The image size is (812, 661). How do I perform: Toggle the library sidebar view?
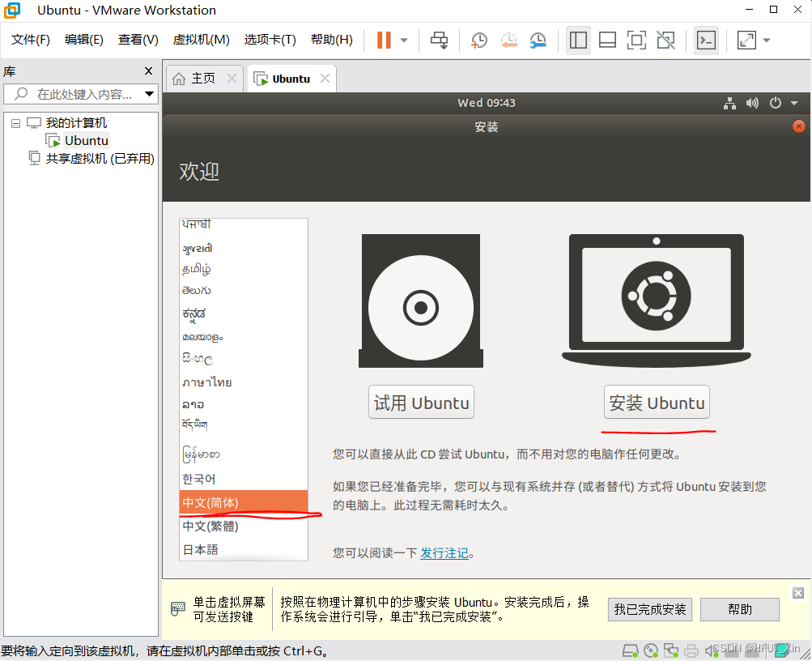pyautogui.click(x=578, y=40)
